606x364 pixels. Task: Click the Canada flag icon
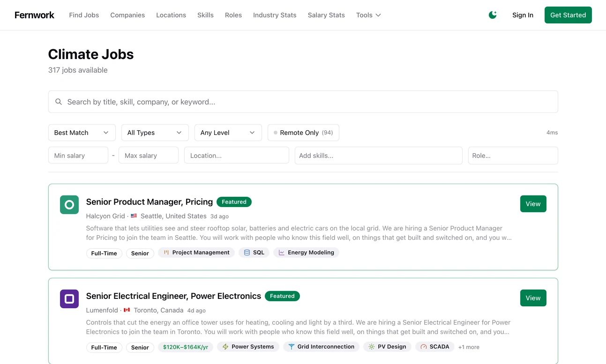pos(127,310)
